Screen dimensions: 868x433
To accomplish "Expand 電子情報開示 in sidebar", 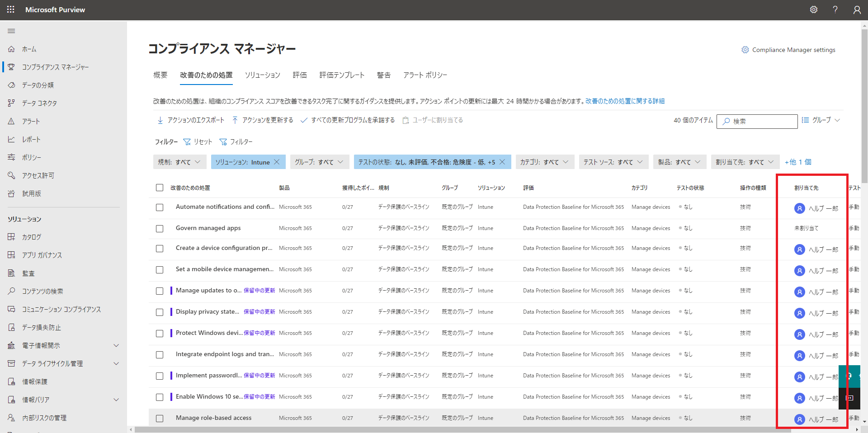I will 116,345.
